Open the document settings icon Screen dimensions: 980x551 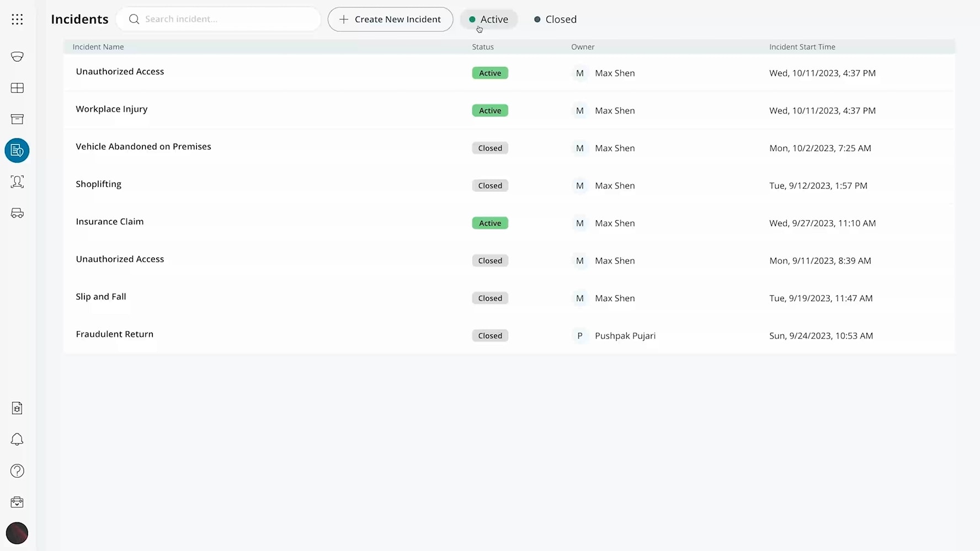tap(17, 408)
